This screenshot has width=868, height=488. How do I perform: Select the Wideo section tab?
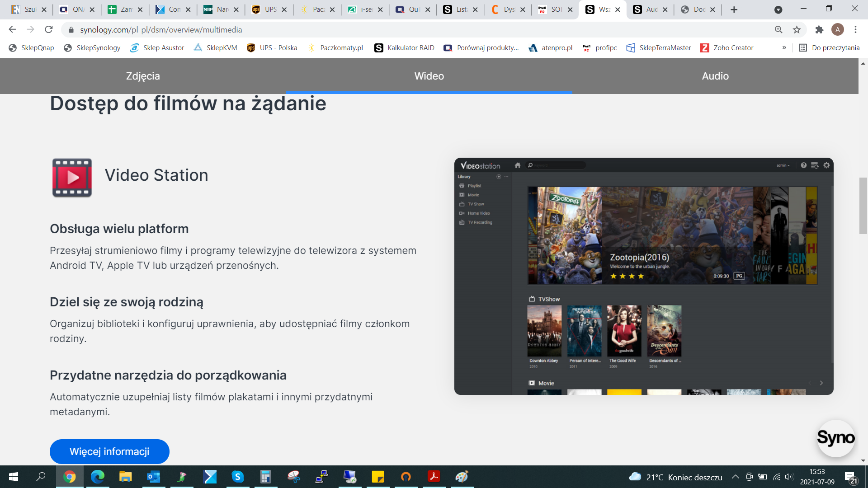coord(429,76)
